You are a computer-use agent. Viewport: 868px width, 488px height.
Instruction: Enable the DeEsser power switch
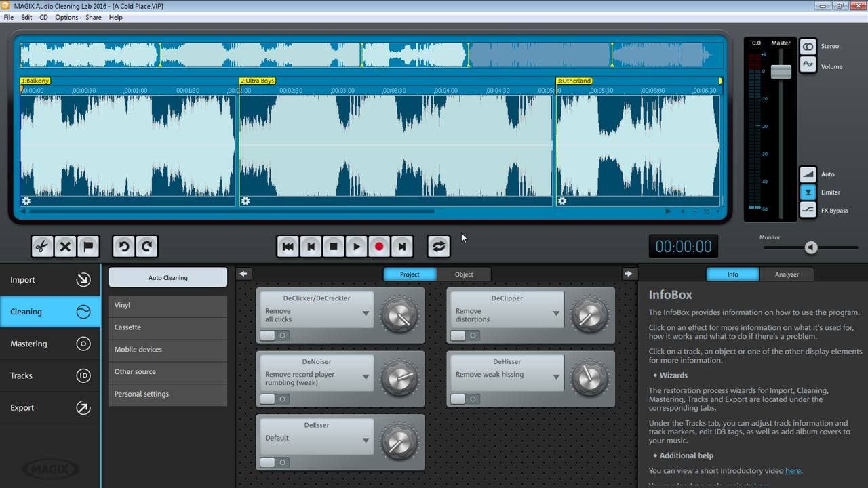point(275,462)
